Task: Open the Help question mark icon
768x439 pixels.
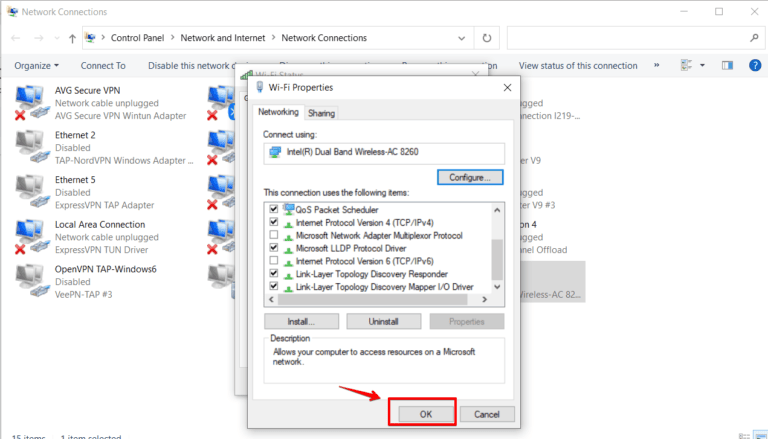Action: click(755, 66)
